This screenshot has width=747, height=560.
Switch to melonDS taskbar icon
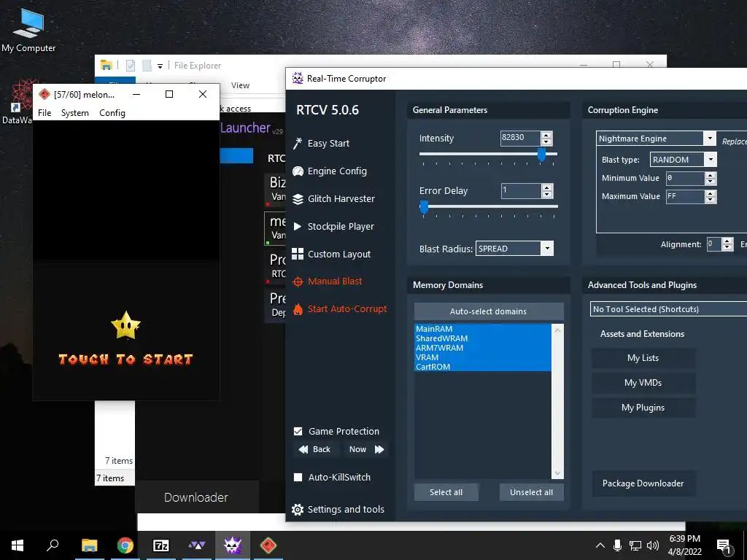click(x=268, y=545)
